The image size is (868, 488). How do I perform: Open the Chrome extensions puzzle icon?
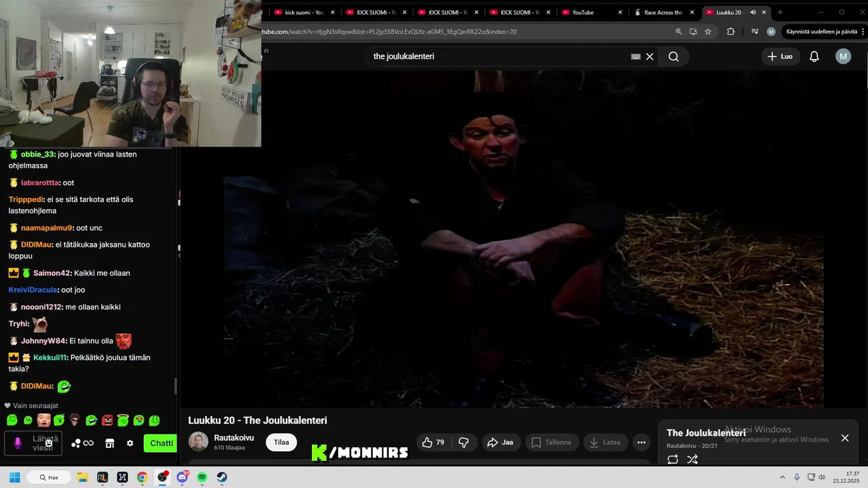click(730, 31)
